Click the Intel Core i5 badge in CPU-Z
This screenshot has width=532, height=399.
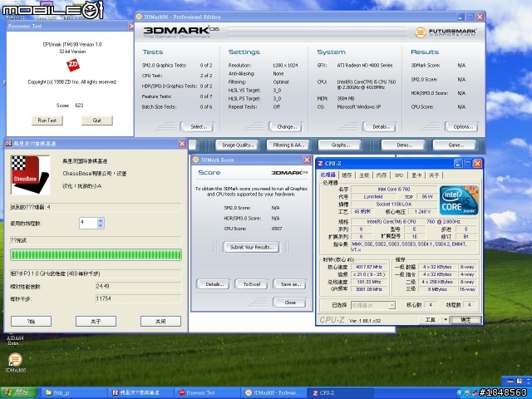coord(459,200)
